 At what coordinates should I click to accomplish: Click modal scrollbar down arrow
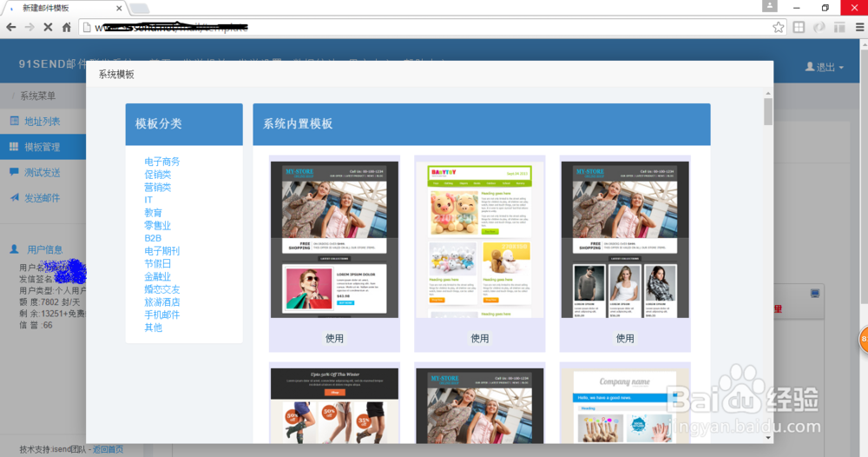pos(768,438)
